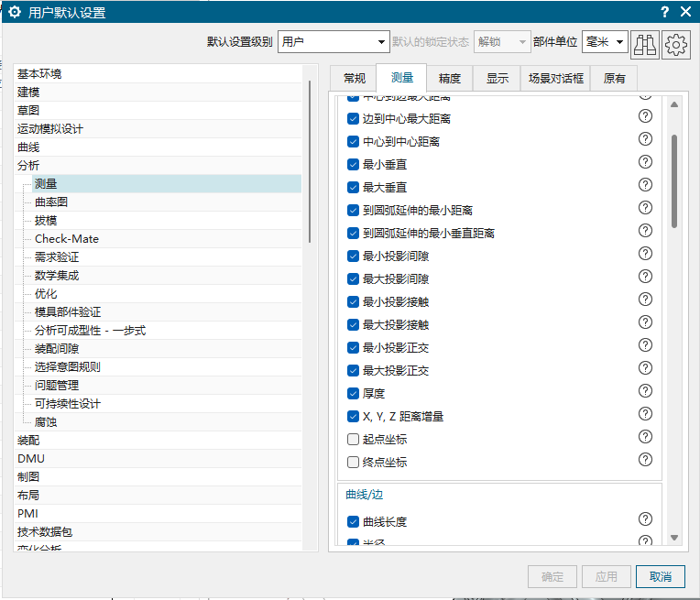Select 草图 in category tree
This screenshot has height=600, width=700.
pos(159,110)
